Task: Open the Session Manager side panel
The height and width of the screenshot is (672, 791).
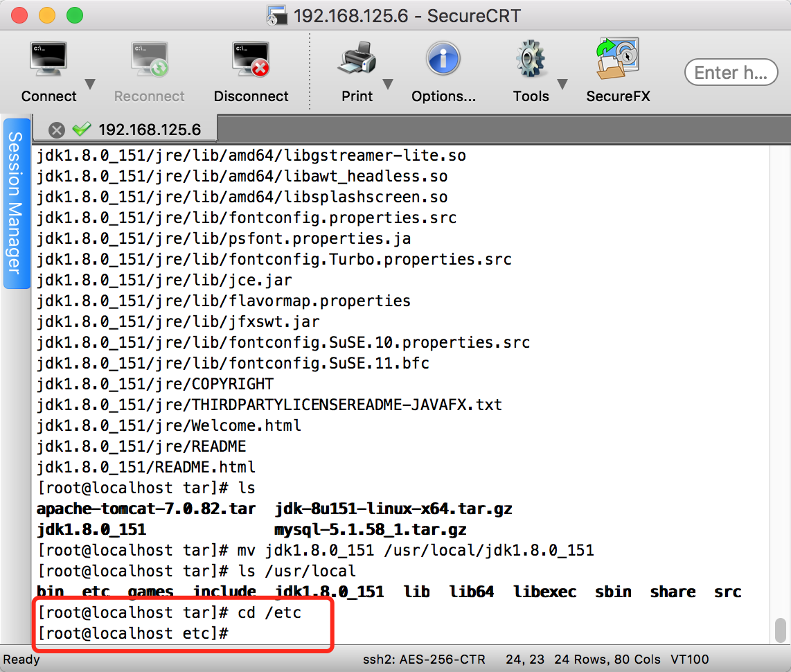Action: [x=16, y=203]
